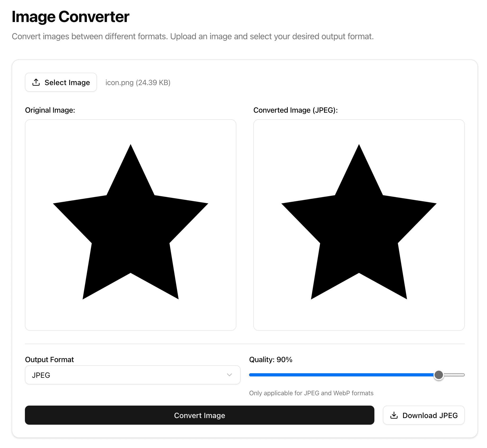Image resolution: width=487 pixels, height=448 pixels.
Task: Click the Output Format label
Action: tap(49, 359)
